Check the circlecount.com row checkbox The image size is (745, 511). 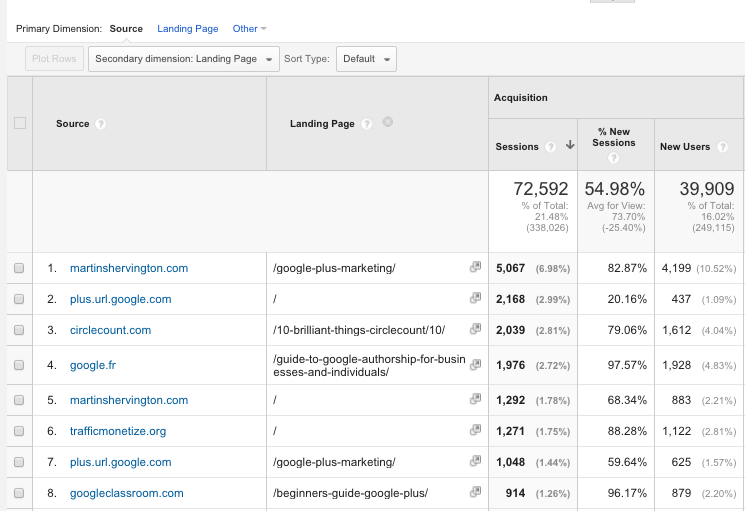19,330
